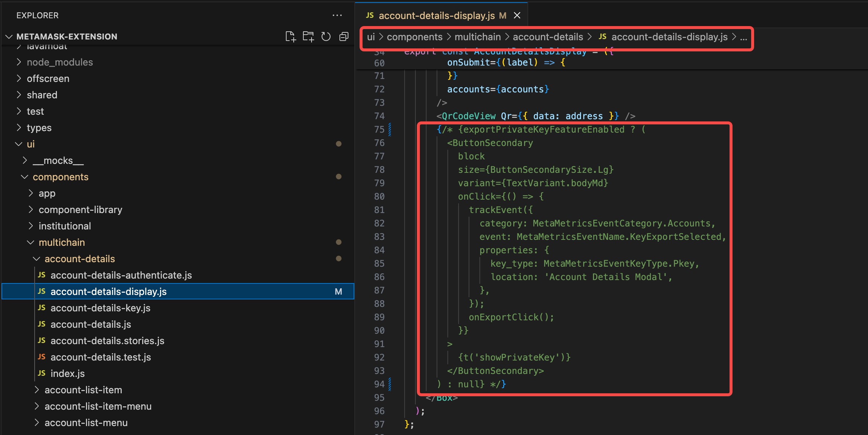
Task: Select the account-details-display.js editor tab
Action: coord(437,15)
